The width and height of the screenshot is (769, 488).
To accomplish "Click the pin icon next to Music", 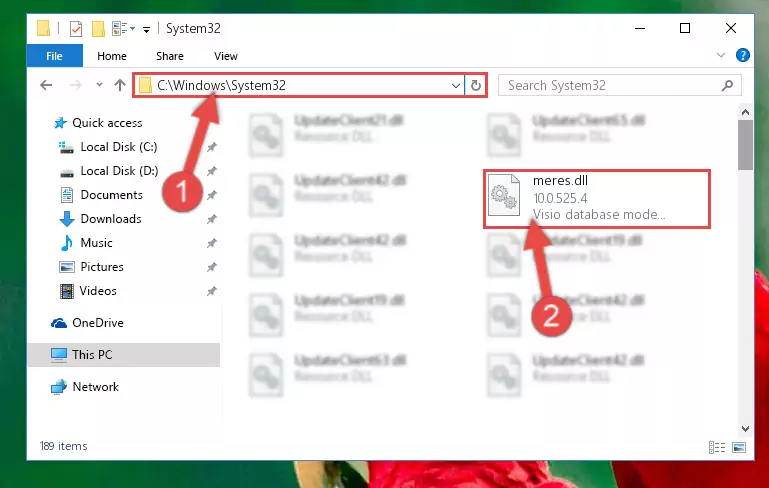I will pos(212,243).
